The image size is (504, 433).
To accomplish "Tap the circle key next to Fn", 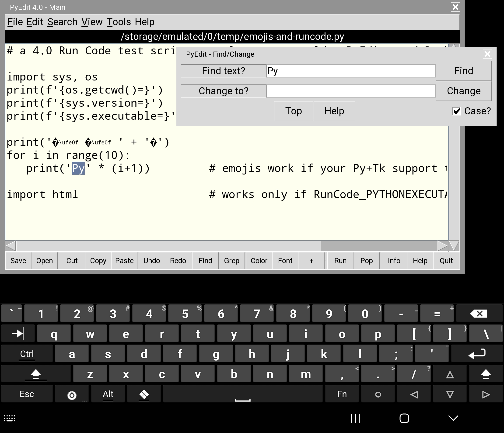I will click(x=378, y=394).
